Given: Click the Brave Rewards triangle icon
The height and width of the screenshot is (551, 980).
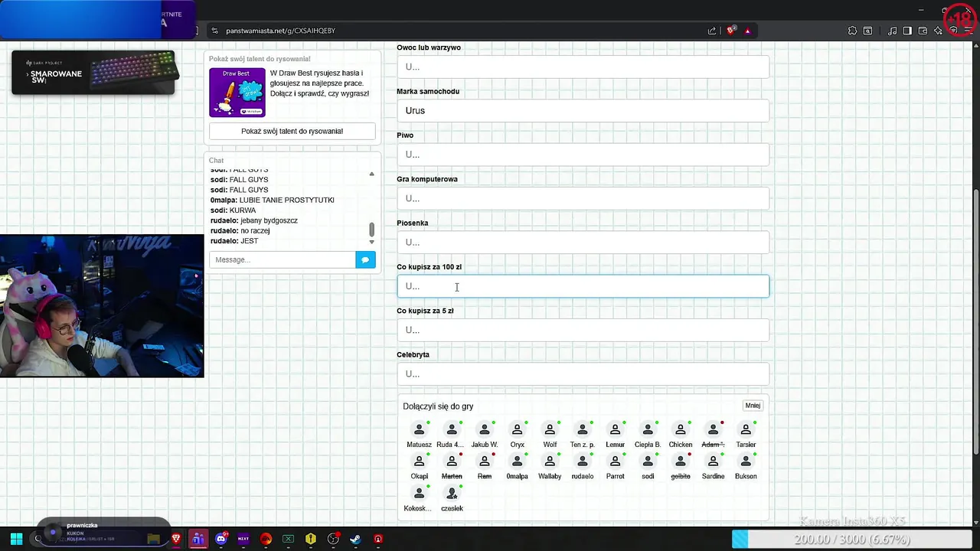Looking at the screenshot, I should click(747, 31).
